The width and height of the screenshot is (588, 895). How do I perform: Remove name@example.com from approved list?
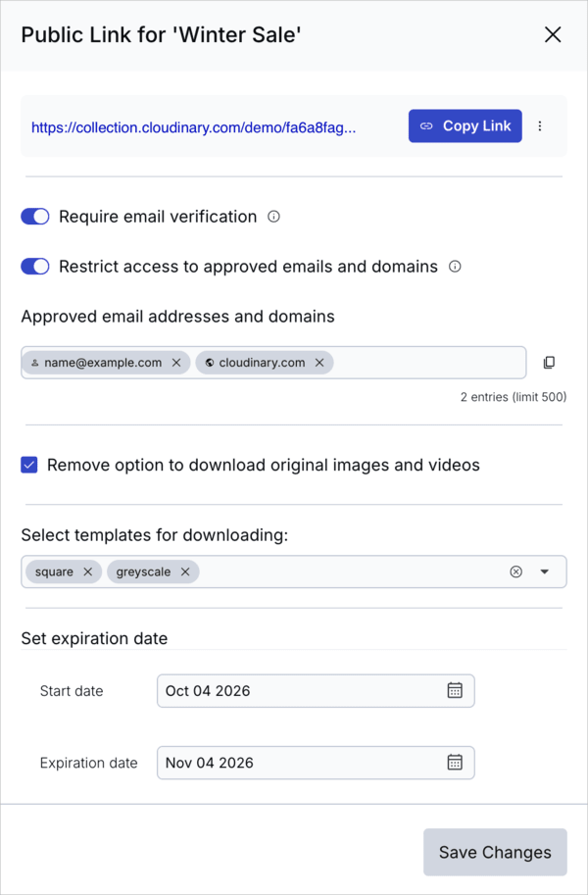(x=176, y=363)
